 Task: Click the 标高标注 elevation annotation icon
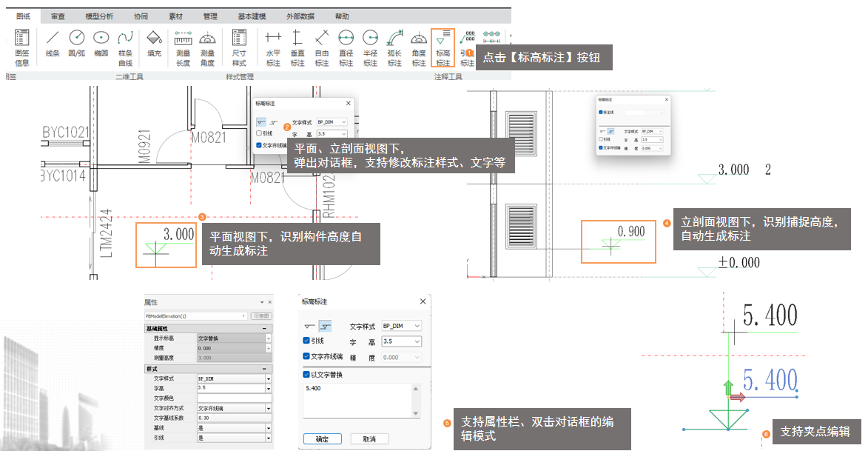pos(443,48)
